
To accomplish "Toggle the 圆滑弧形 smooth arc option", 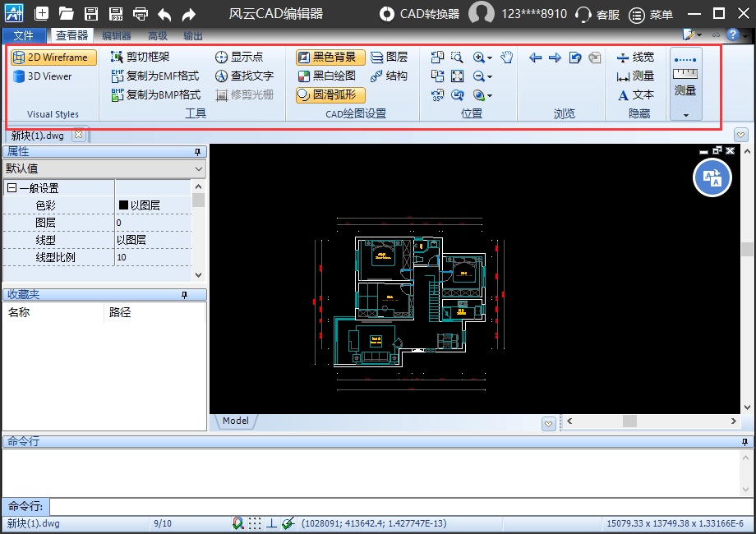I will (x=330, y=95).
